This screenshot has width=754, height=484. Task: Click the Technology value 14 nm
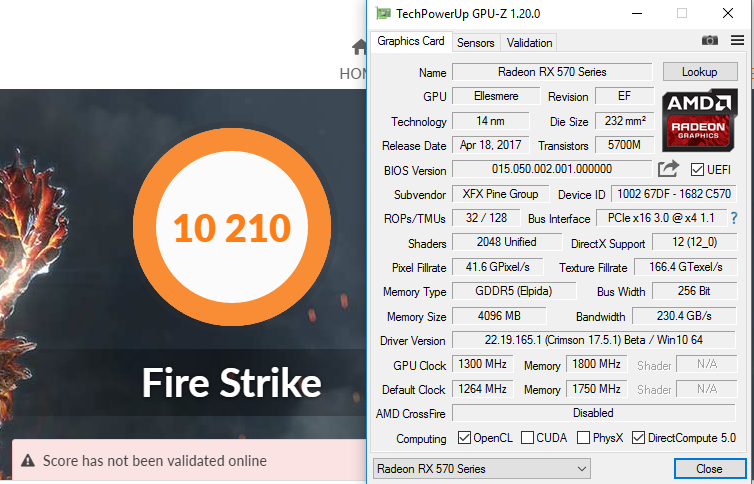490,121
